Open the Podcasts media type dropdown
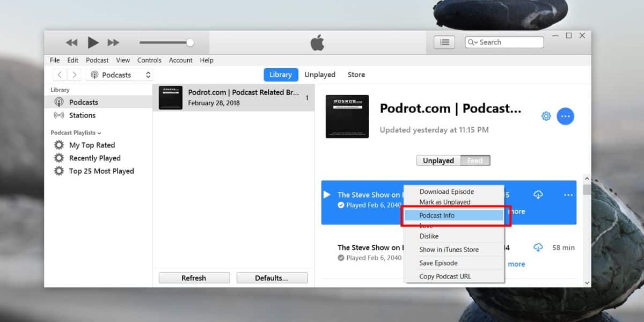 pyautogui.click(x=120, y=75)
